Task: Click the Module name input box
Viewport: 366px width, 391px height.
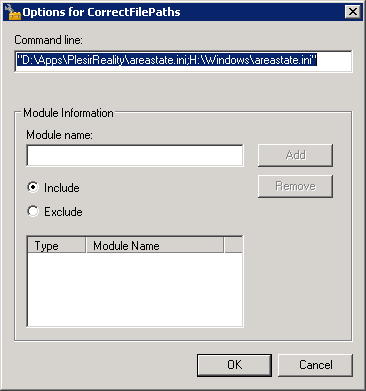Action: tap(135, 155)
